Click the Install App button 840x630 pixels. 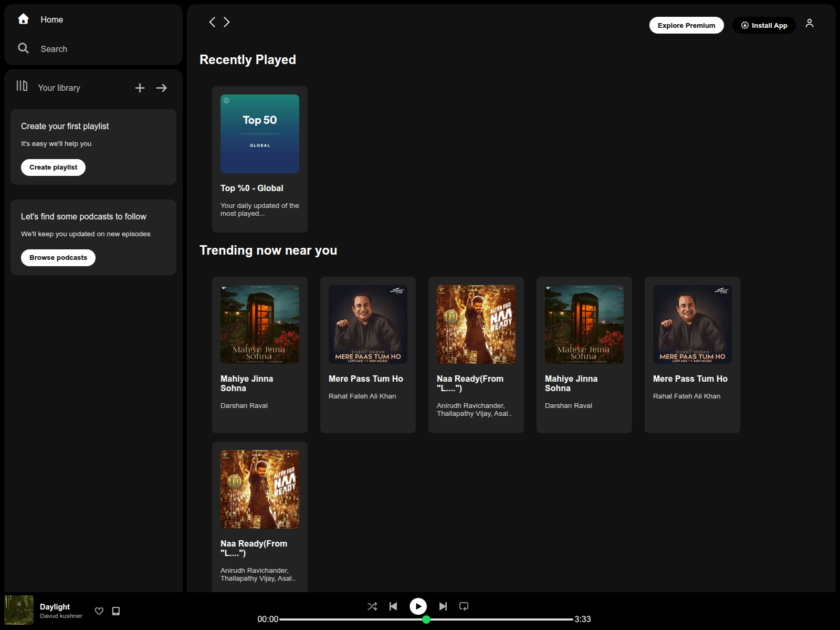(x=764, y=25)
